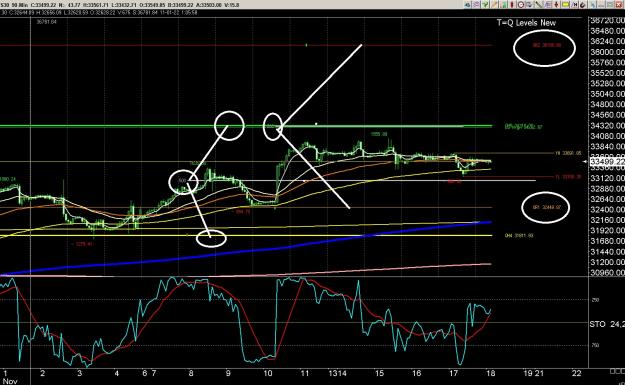Viewport: 625px width, 385px height.
Task: Click the 31680.00 price axis label
Action: (607, 241)
